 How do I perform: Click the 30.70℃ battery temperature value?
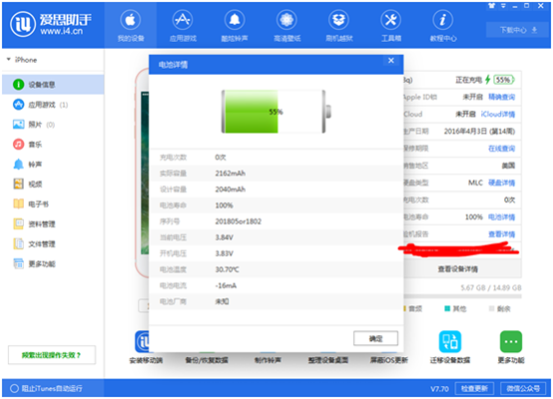coord(227,270)
